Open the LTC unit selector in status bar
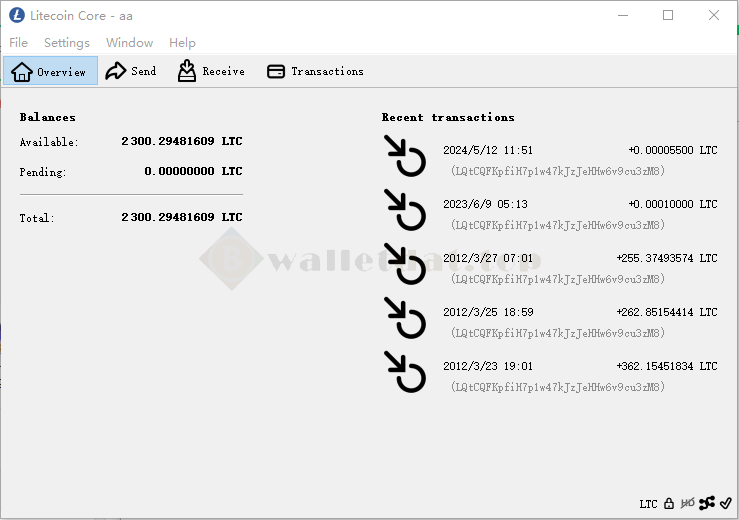This screenshot has height=520, width=739. (648, 504)
